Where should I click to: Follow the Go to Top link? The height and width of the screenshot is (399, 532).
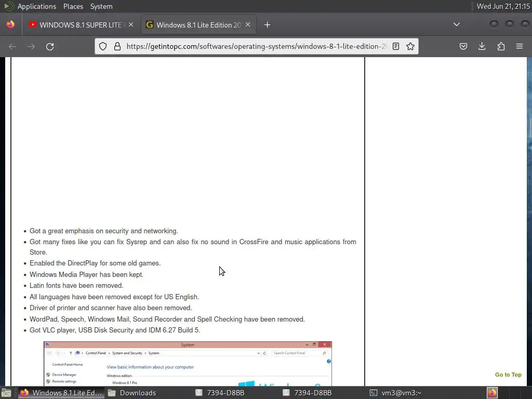click(x=508, y=375)
